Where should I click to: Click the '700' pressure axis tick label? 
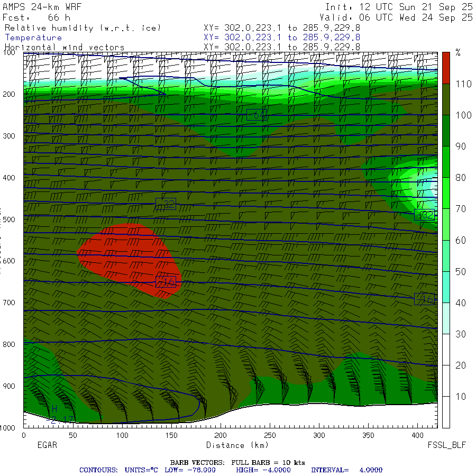(9, 303)
